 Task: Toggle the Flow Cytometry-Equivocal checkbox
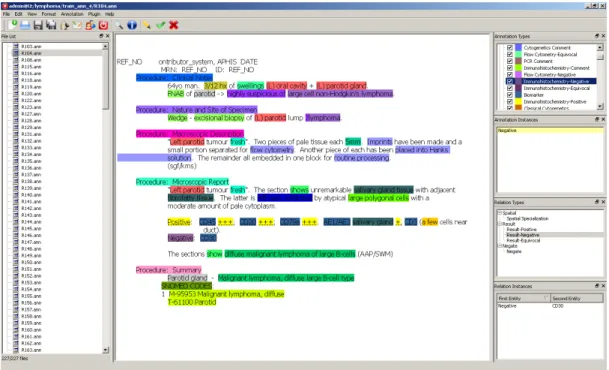(510, 54)
